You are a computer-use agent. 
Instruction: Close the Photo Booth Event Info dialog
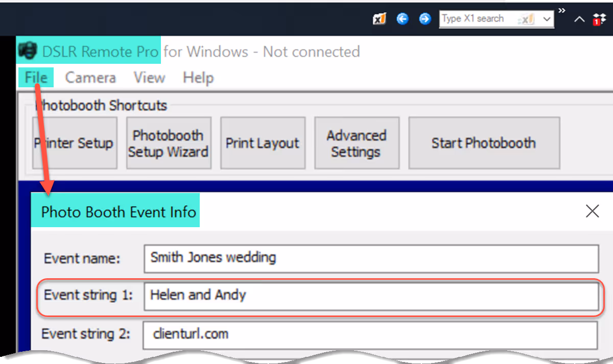coord(592,211)
